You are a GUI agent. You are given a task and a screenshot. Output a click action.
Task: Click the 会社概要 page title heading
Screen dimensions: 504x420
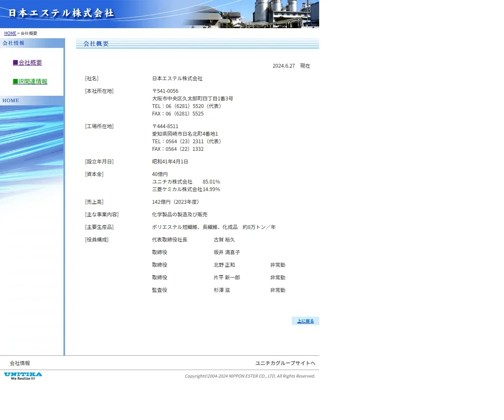click(x=96, y=44)
